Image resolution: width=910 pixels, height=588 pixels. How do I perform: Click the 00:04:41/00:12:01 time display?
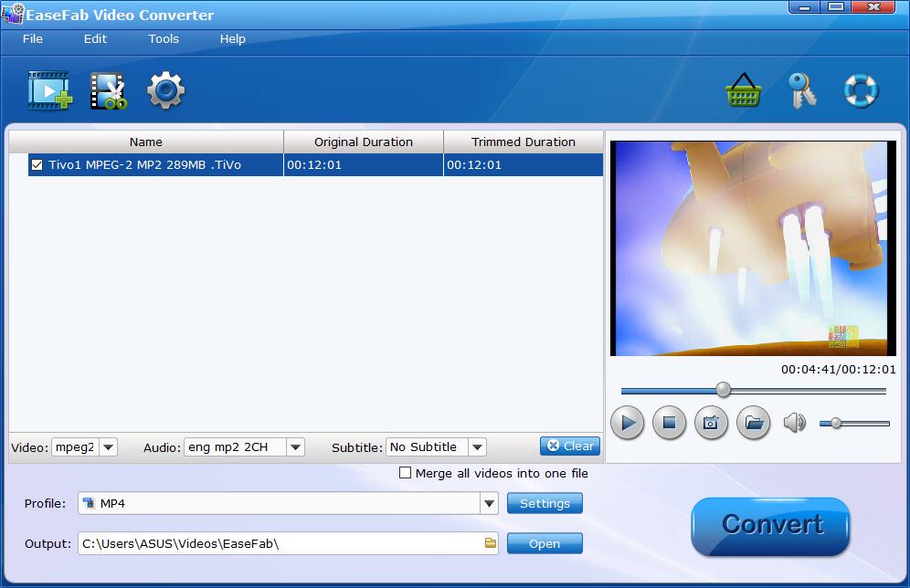click(838, 370)
